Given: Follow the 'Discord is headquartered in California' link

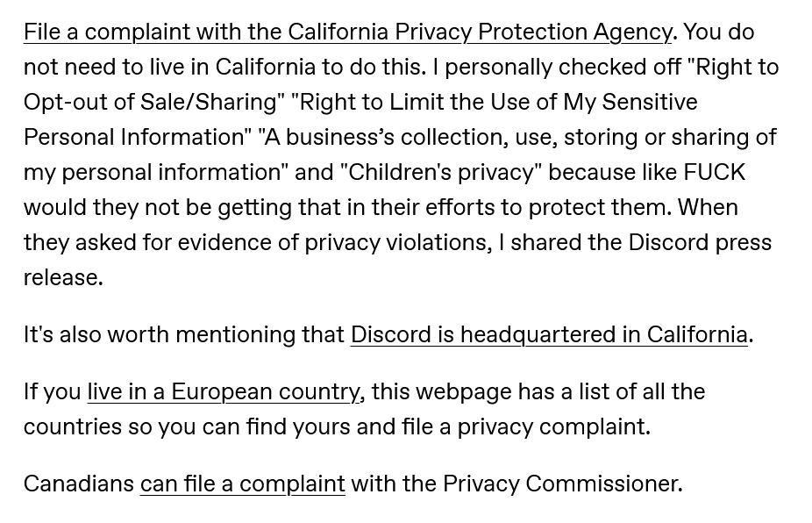Looking at the screenshot, I should [x=549, y=334].
